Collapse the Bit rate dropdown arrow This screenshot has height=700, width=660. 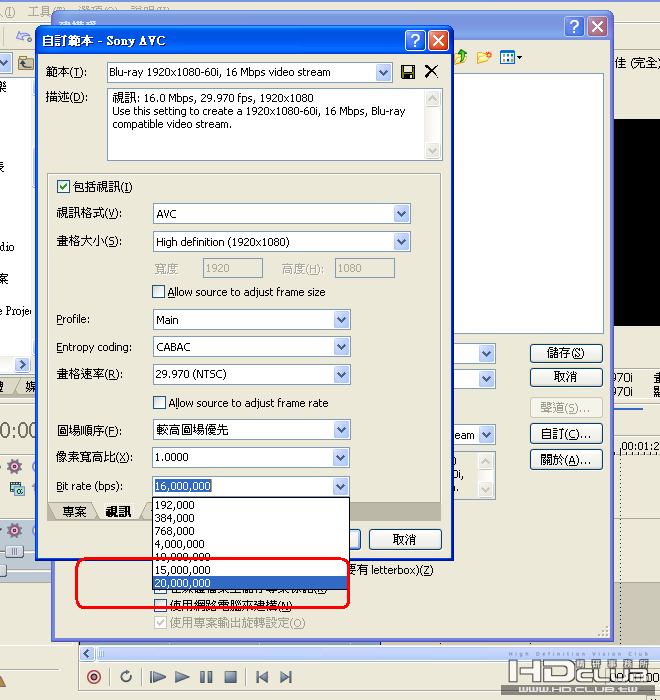point(341,486)
